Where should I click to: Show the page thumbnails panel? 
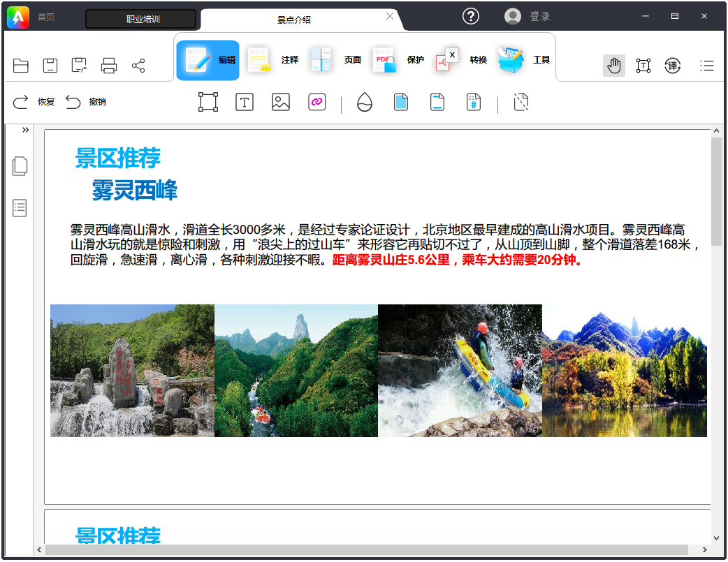(19, 165)
